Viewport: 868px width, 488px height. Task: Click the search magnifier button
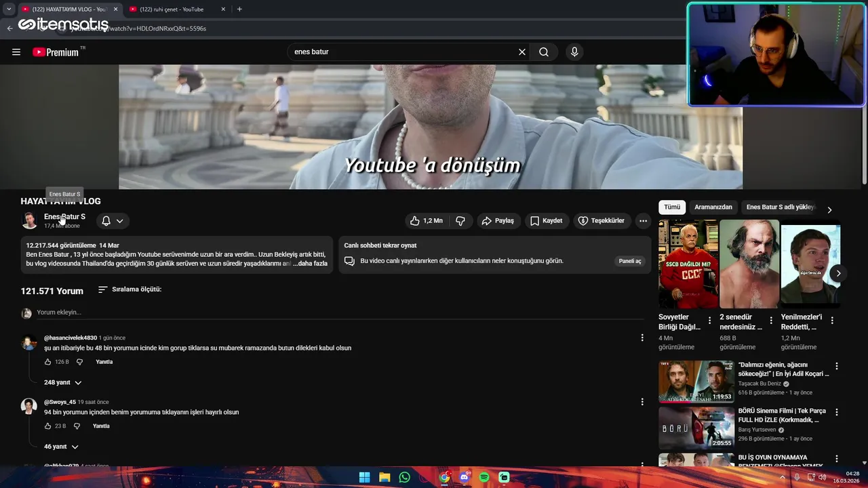point(544,52)
